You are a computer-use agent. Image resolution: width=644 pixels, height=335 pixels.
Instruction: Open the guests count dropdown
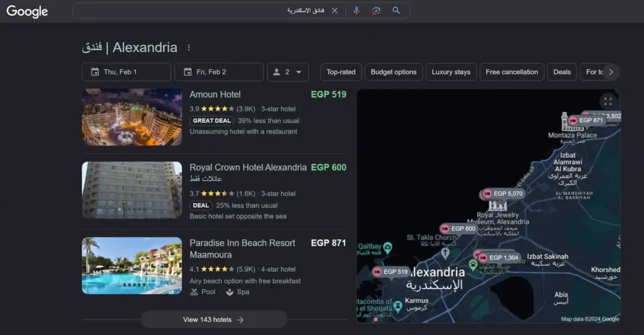(288, 72)
